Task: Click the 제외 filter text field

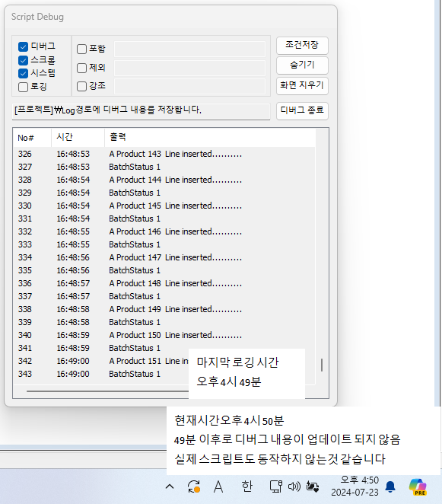Action: (190, 68)
